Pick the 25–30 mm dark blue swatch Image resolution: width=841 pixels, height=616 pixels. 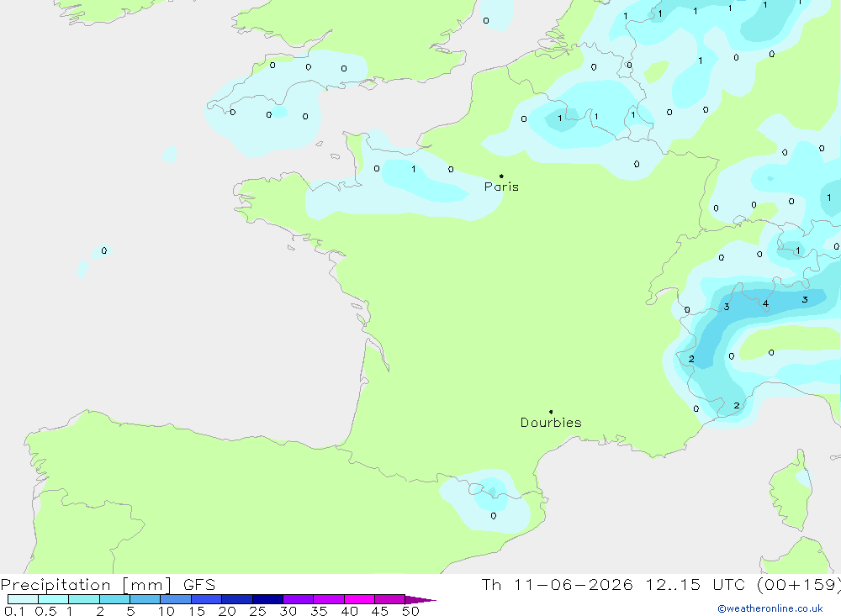click(267, 599)
